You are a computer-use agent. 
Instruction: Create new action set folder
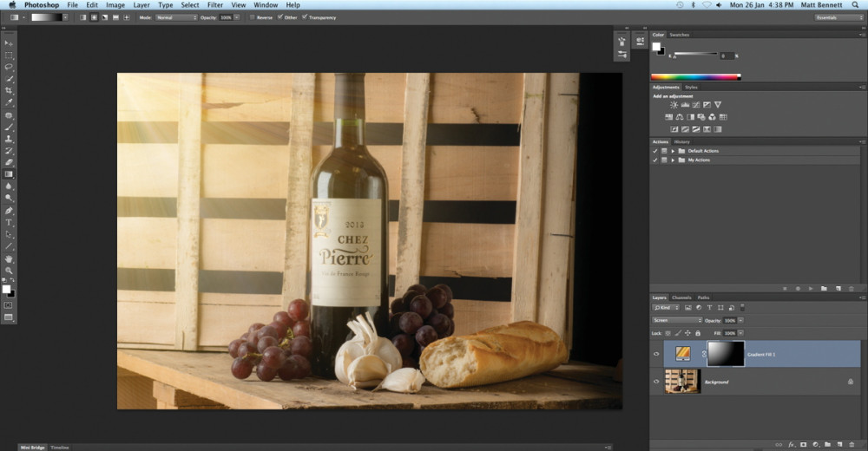[824, 288]
